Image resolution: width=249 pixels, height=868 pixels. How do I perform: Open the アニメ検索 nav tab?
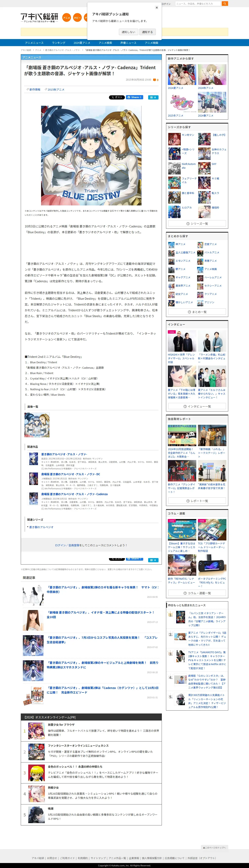105,43
